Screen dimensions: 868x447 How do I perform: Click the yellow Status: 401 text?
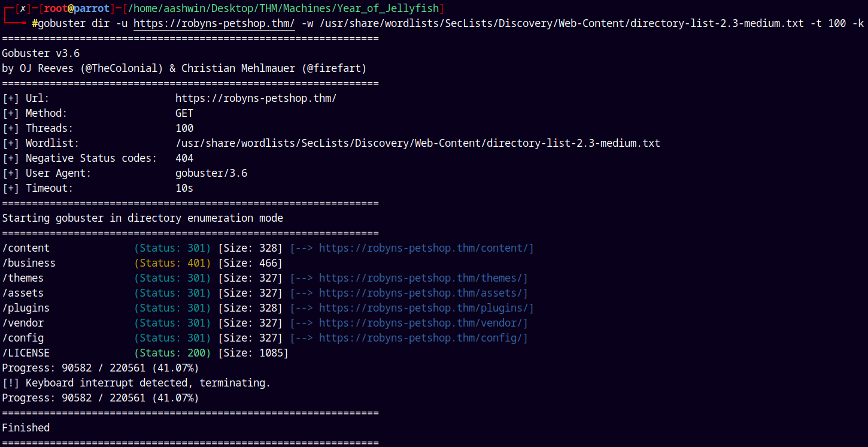click(172, 263)
